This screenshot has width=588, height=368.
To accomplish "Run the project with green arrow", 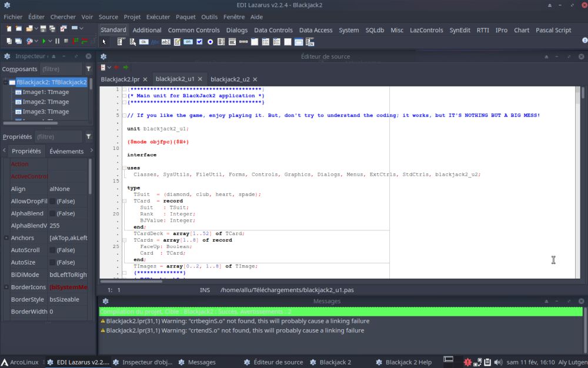I will (44, 41).
